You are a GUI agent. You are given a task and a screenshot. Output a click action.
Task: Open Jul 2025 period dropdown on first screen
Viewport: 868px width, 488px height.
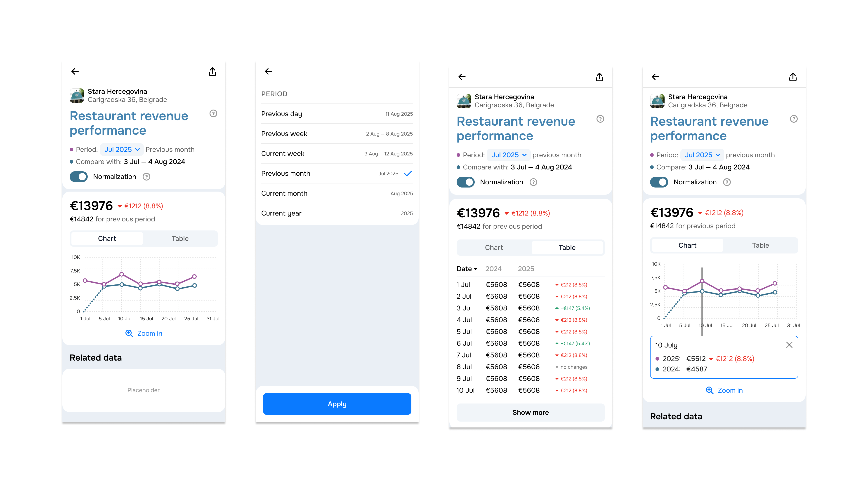pos(122,150)
